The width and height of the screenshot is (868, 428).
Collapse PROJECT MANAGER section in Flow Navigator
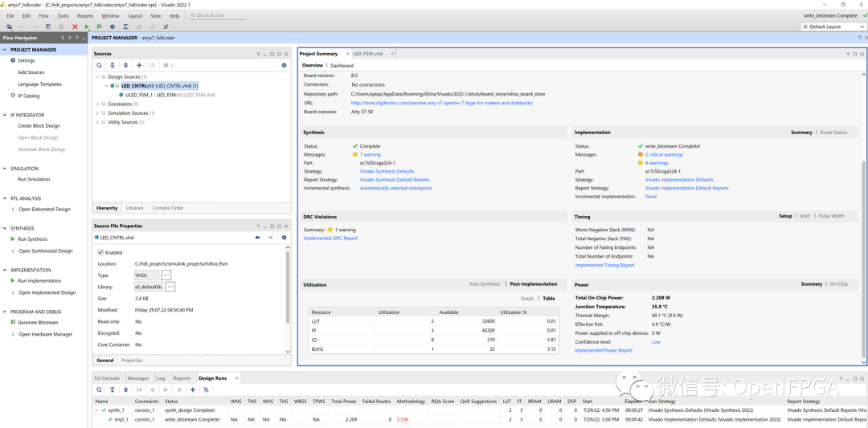click(5, 50)
